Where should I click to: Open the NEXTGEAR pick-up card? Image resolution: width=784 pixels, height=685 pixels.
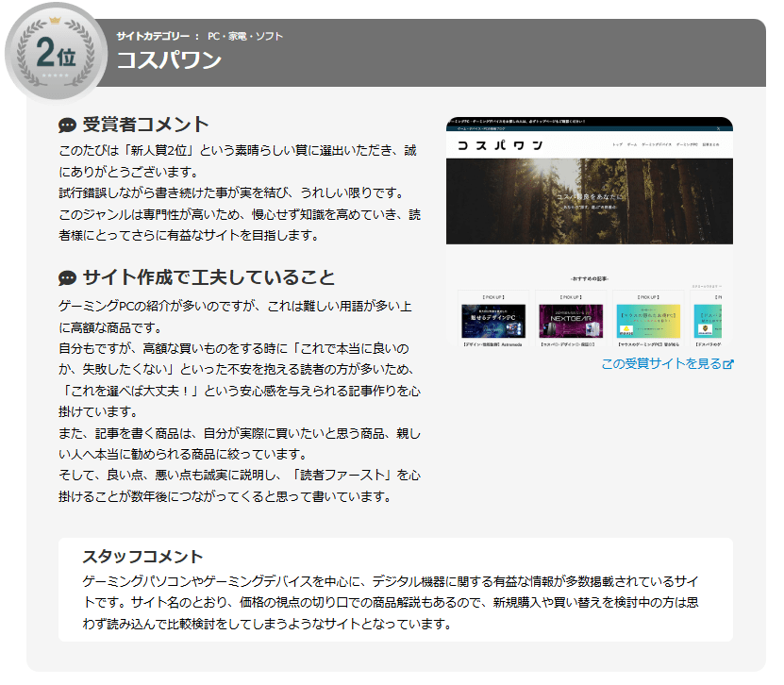[x=571, y=319]
